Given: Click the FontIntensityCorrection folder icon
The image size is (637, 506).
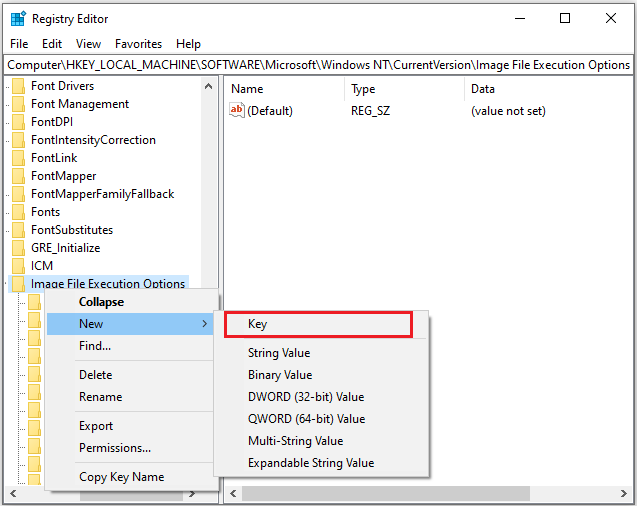Looking at the screenshot, I should point(18,140).
